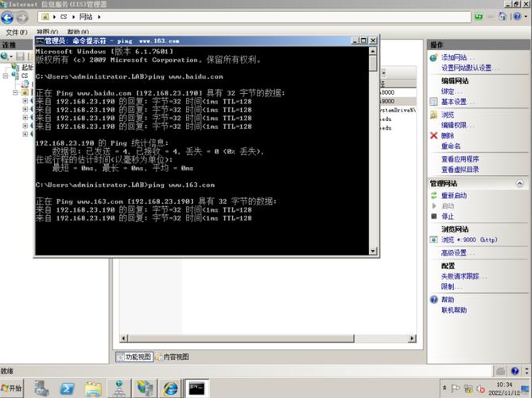Click the command prompt scroll up arrow
Viewport: 532px width, 398px height.
coord(373,51)
